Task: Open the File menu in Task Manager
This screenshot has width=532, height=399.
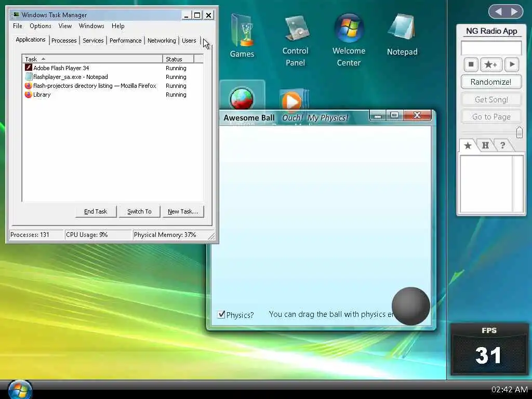Action: (x=18, y=26)
